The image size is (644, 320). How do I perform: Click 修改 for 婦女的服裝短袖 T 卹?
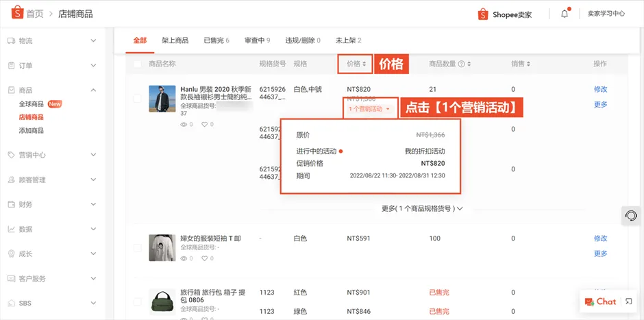[600, 238]
